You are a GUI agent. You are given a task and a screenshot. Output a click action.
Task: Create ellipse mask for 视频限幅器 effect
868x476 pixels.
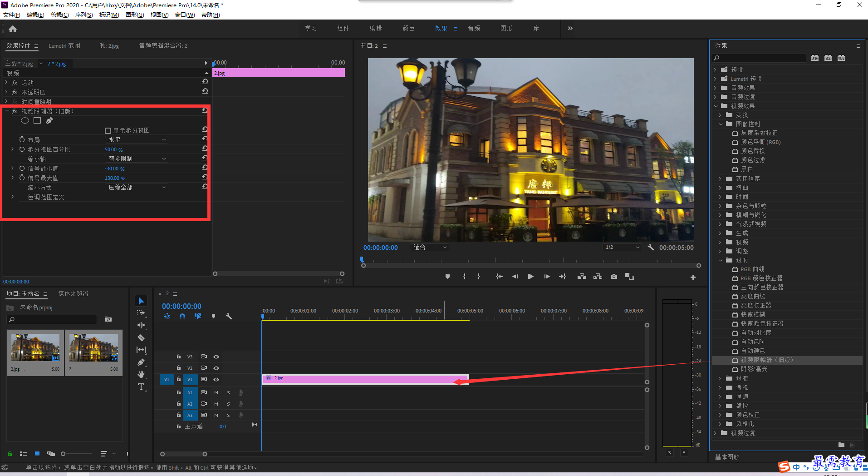(25, 120)
